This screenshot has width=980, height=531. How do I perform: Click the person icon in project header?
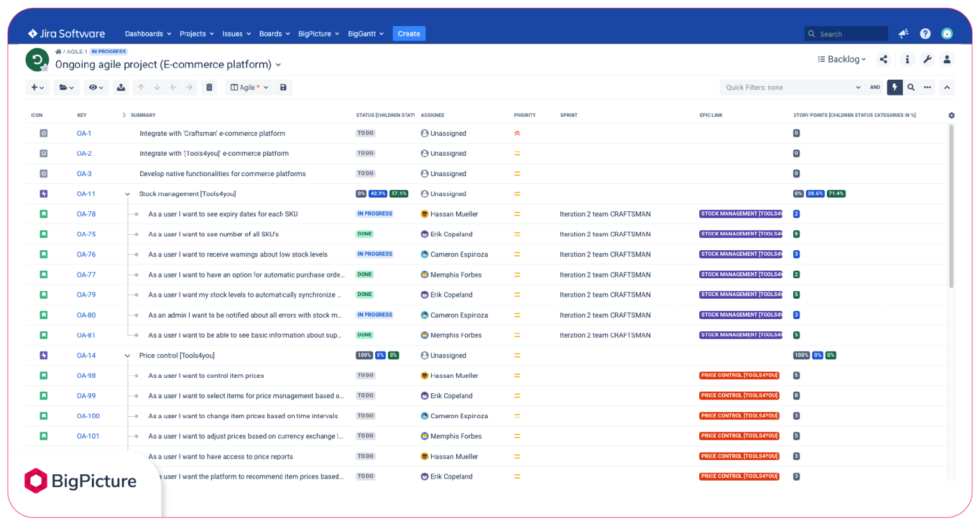(947, 59)
